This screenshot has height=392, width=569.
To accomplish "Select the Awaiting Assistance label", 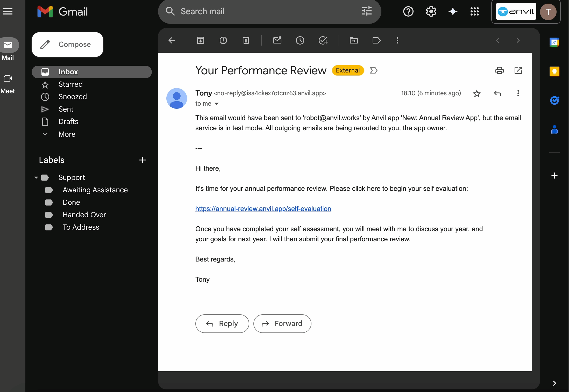I will point(95,190).
